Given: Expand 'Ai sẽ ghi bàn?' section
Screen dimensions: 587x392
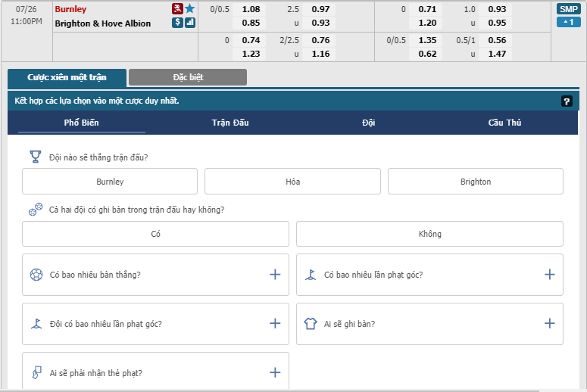Looking at the screenshot, I should (549, 324).
